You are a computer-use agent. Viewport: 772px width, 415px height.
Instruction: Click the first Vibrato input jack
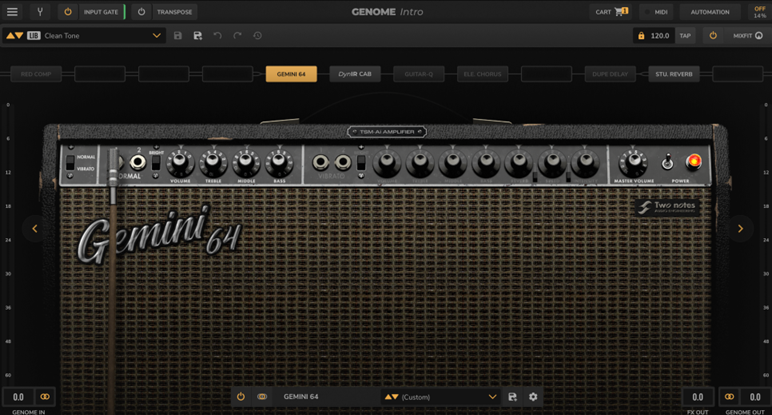321,162
